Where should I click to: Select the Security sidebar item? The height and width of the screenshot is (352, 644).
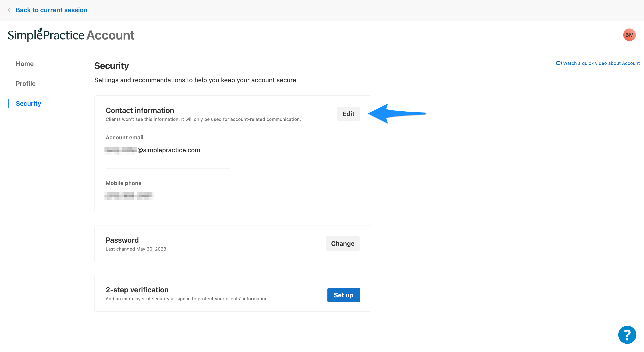(28, 103)
